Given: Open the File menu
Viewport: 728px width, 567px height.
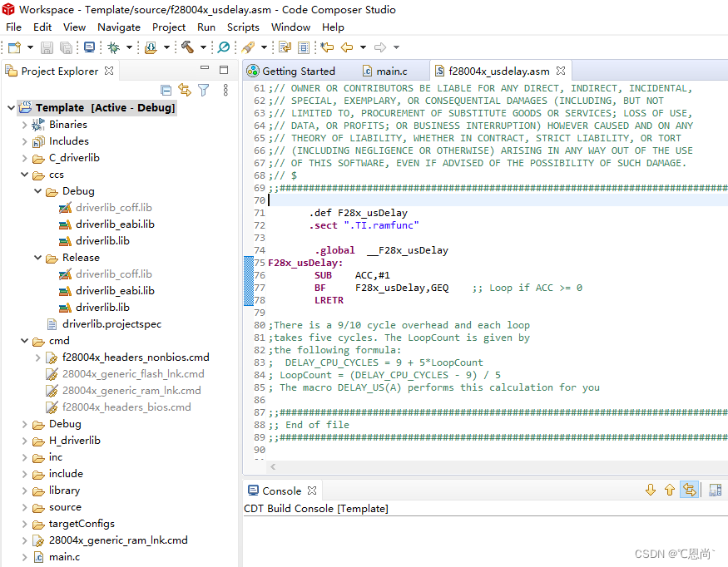Looking at the screenshot, I should pos(13,27).
